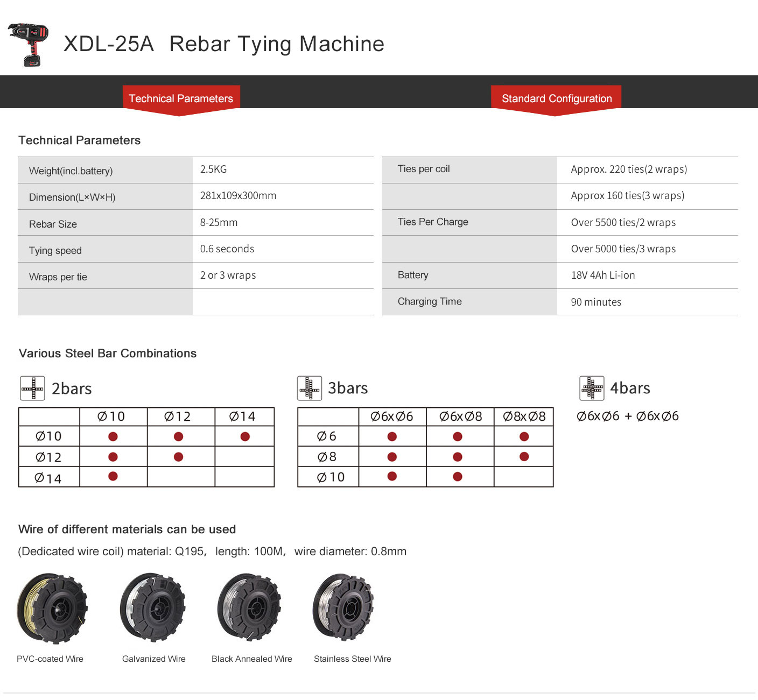
Task: Click 'Over 5000 ties/3 wraps' value
Action: click(623, 249)
